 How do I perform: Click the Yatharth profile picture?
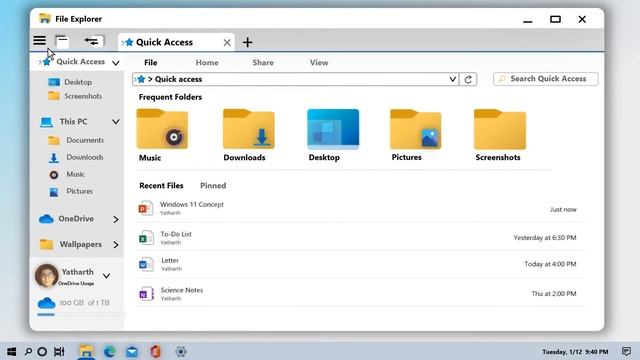tap(46, 276)
